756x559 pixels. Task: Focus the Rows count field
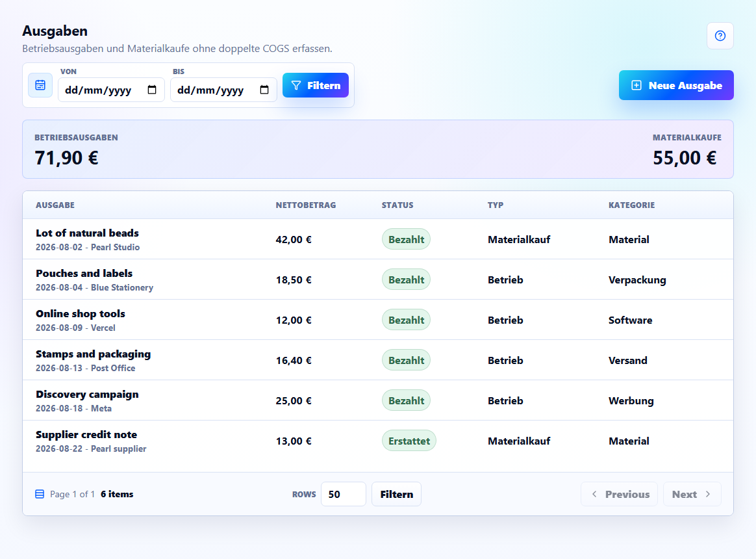click(x=344, y=494)
